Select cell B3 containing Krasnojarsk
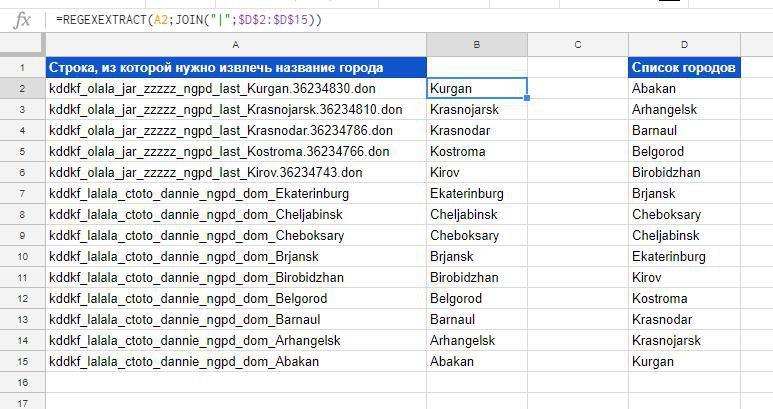The width and height of the screenshot is (773, 409). click(477, 109)
